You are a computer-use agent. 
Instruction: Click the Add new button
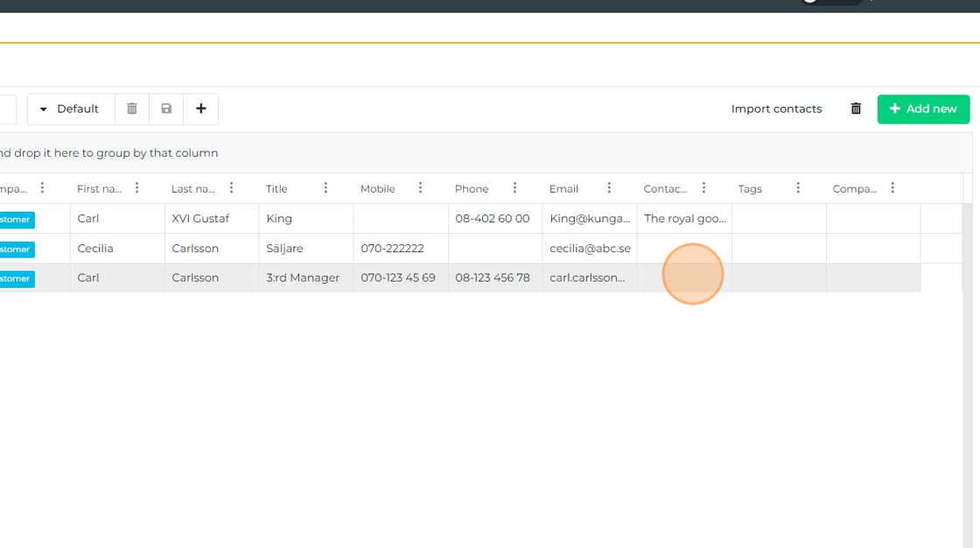point(923,109)
